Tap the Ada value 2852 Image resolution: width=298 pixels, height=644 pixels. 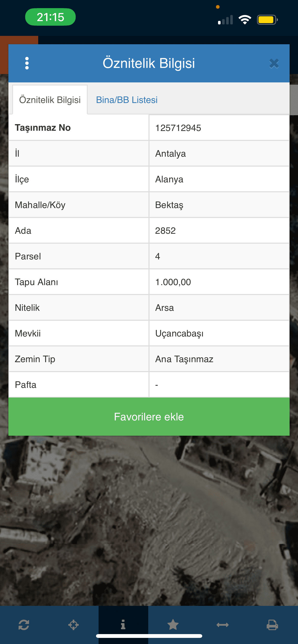click(165, 230)
